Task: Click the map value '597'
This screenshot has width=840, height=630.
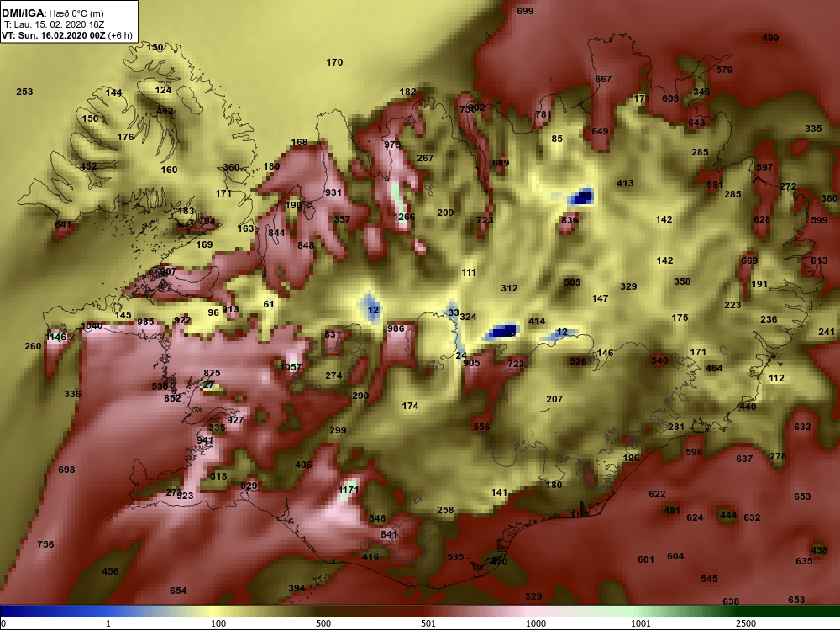Action: 765,167
